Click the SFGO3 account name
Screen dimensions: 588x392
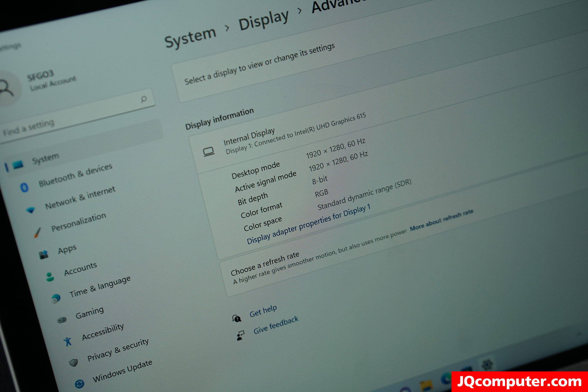(x=40, y=76)
